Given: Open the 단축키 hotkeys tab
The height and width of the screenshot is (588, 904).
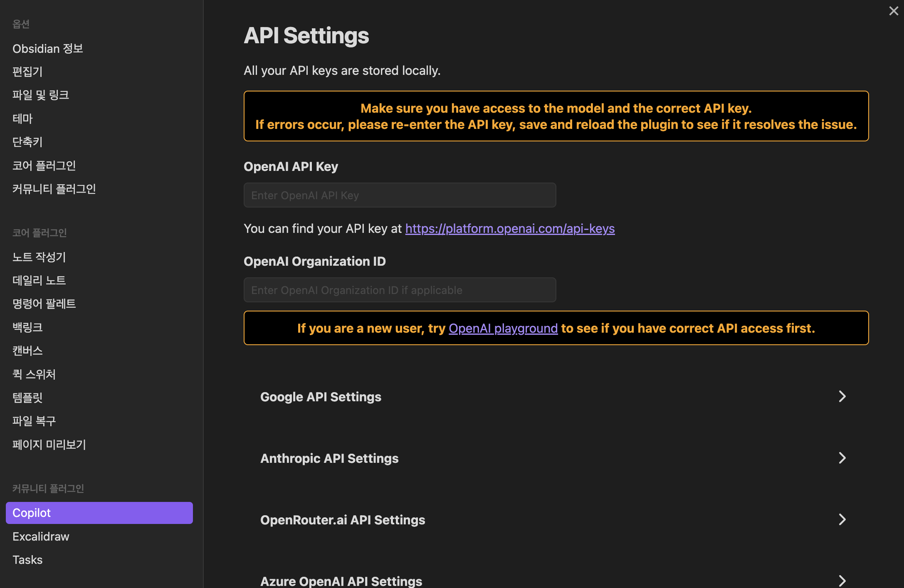Looking at the screenshot, I should point(27,142).
